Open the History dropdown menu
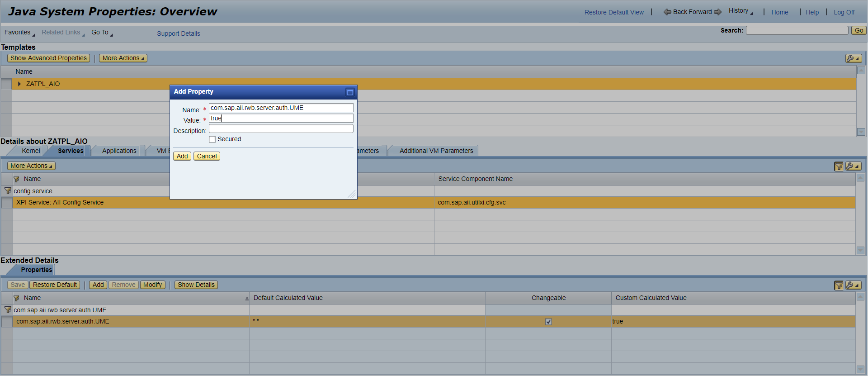Viewport: 868px width, 376px height. click(x=741, y=11)
